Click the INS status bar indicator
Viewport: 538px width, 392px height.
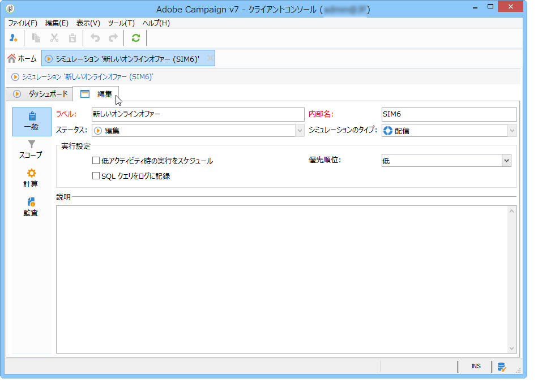coord(476,367)
